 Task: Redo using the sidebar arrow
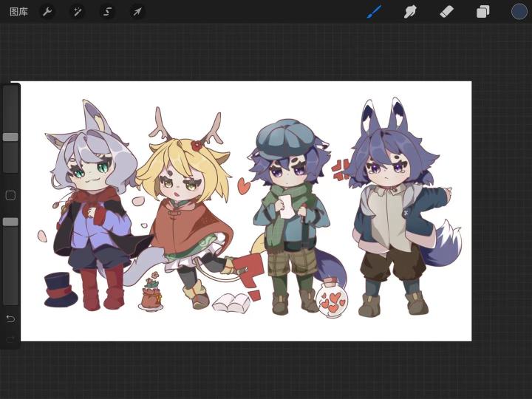10,338
